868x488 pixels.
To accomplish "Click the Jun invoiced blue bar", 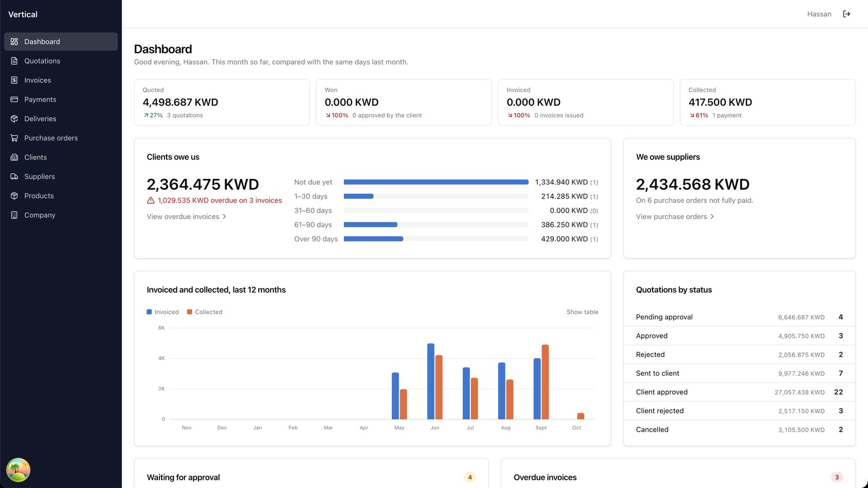I will pyautogui.click(x=431, y=381).
